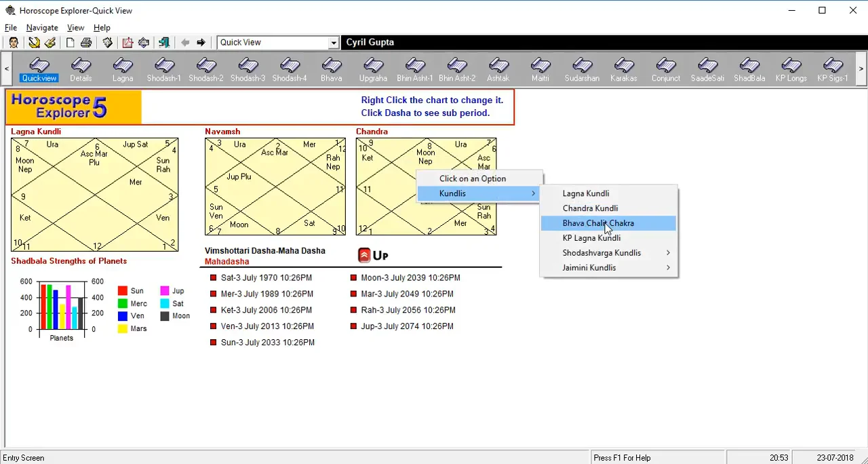This screenshot has height=464, width=868.
Task: Click the New blank page icon
Action: click(71, 43)
